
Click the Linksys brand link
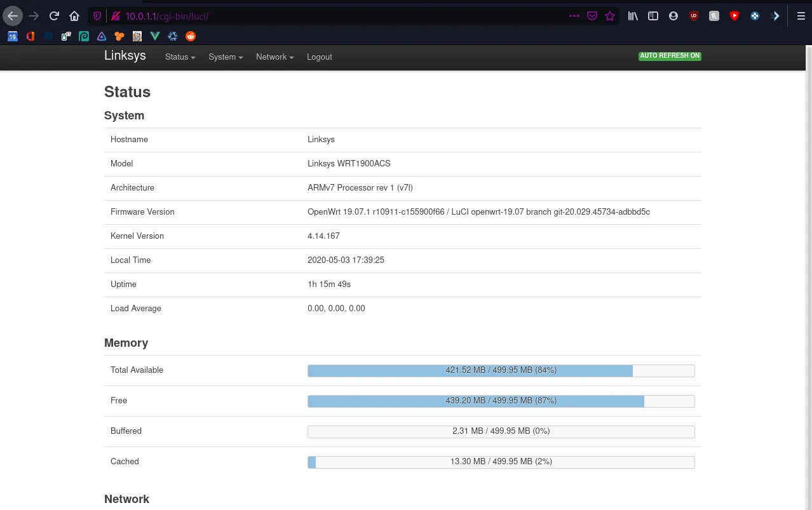coord(125,55)
